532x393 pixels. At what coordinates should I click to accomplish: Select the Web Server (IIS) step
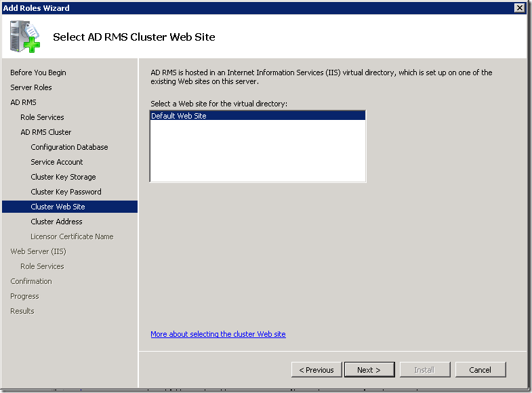[39, 251]
